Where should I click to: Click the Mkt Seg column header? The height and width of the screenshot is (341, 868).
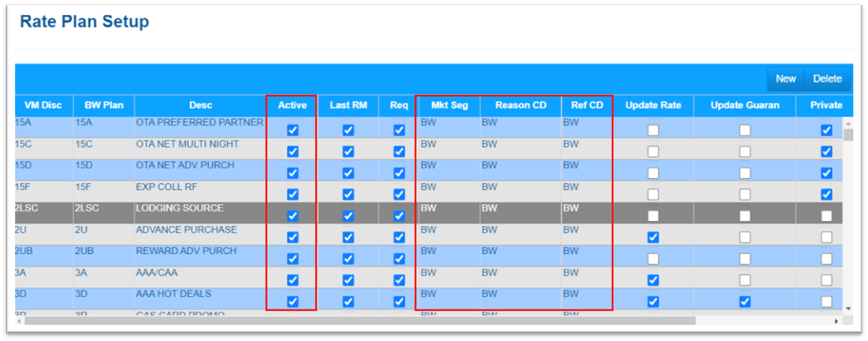tap(448, 106)
